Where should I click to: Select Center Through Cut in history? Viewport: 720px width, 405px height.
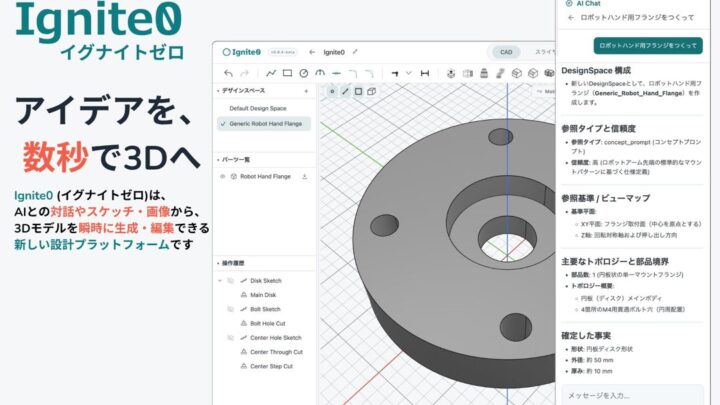[276, 352]
